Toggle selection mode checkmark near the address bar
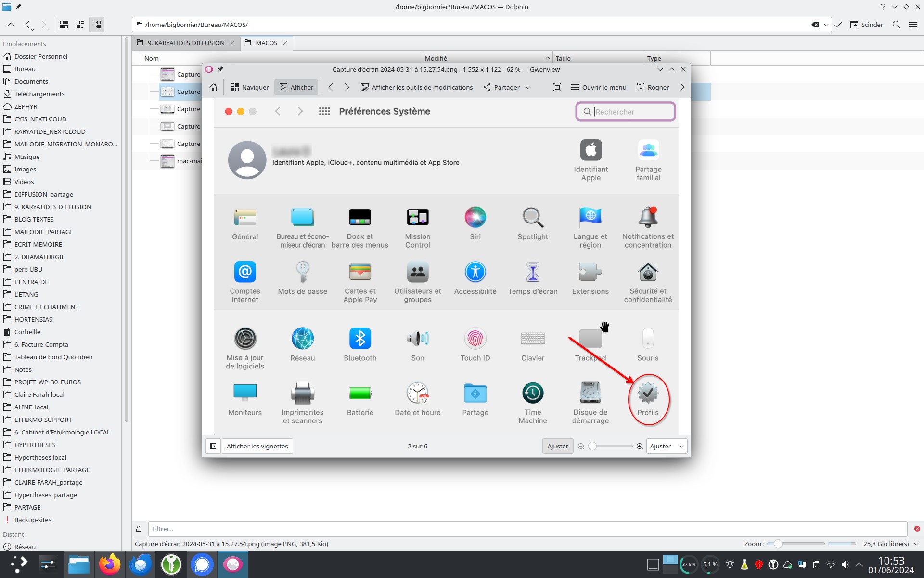Viewport: 924px width, 578px height. (x=838, y=25)
